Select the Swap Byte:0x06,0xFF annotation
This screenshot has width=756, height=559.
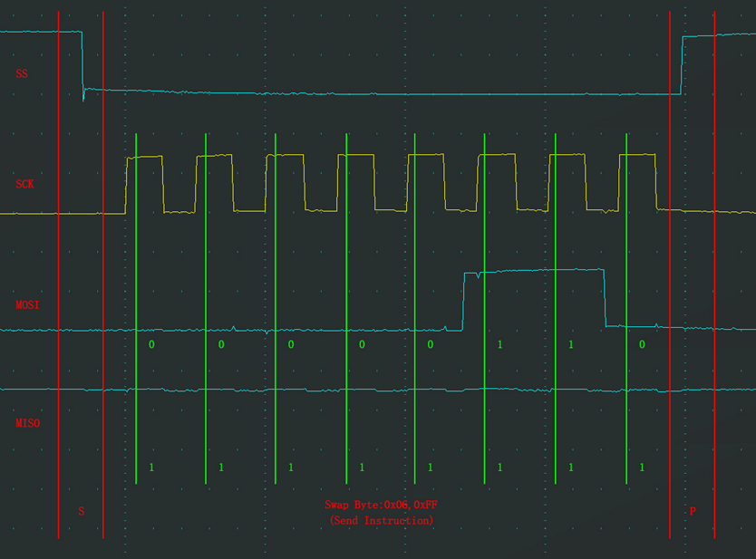[382, 505]
